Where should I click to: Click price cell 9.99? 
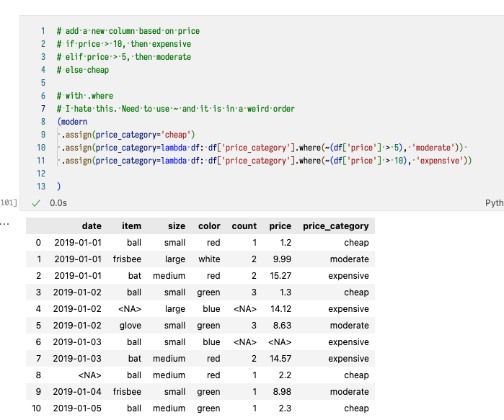(282, 259)
